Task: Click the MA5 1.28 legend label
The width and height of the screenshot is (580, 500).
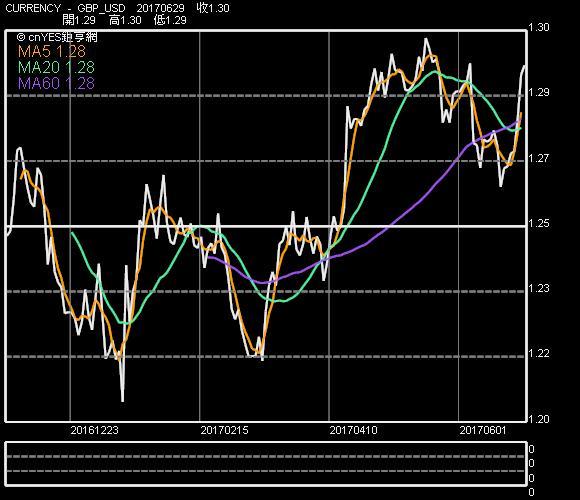Action: (52, 51)
